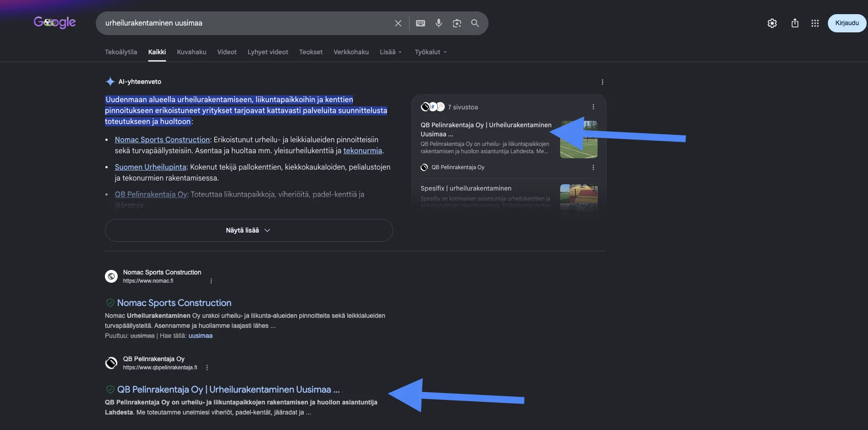Open the Nomac Sports Construction result title
This screenshot has width=868, height=430.
point(174,303)
